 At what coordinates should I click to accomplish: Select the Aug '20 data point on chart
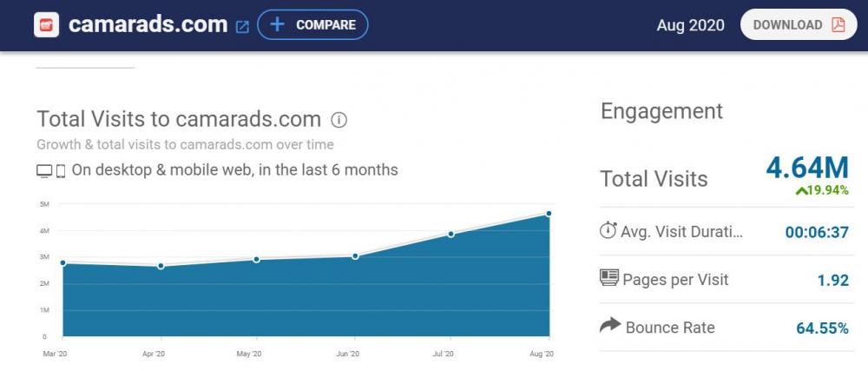tap(549, 214)
